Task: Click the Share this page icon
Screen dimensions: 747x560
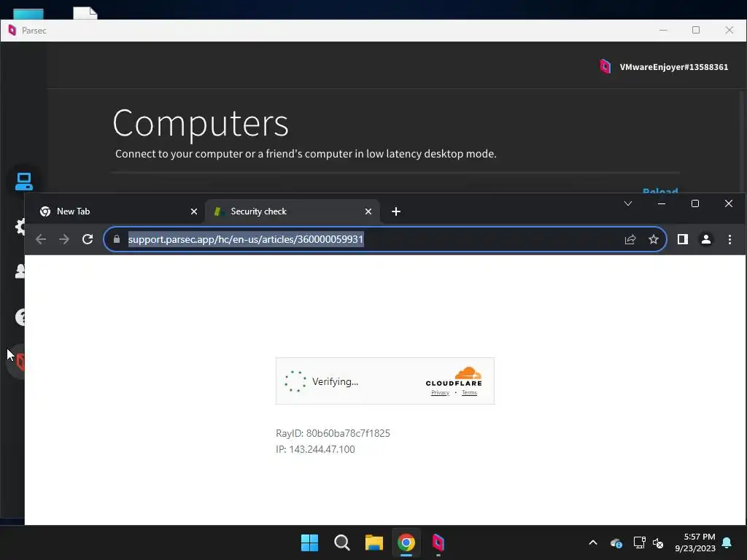Action: click(x=630, y=239)
